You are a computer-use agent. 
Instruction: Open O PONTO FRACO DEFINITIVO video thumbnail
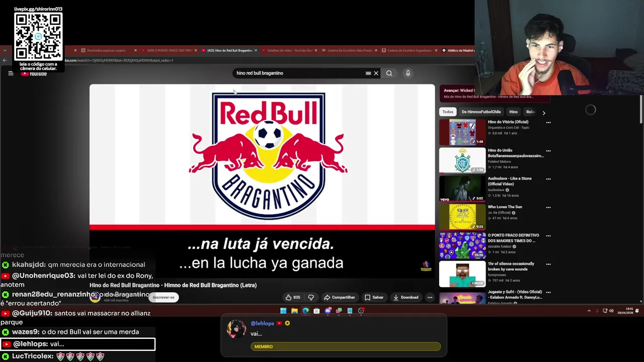[462, 245]
